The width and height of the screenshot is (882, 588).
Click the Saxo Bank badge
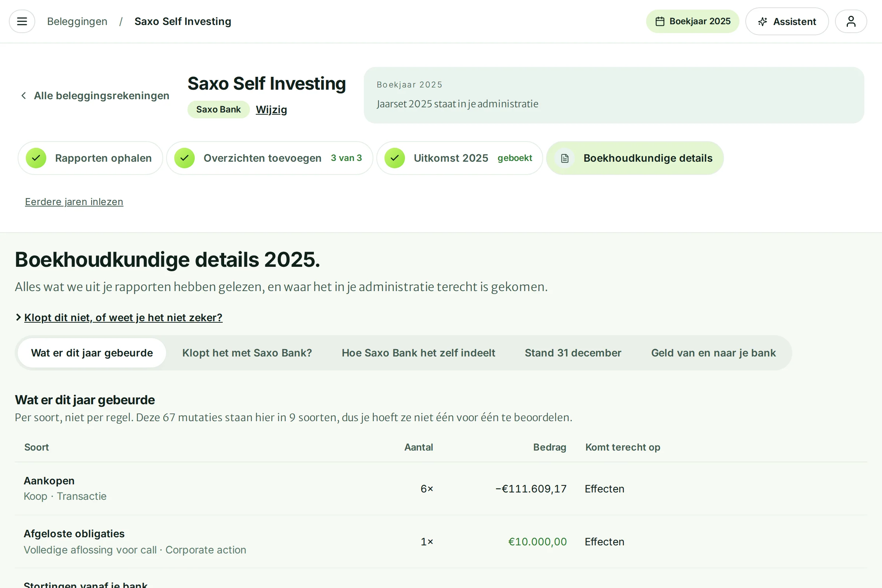[x=218, y=110]
